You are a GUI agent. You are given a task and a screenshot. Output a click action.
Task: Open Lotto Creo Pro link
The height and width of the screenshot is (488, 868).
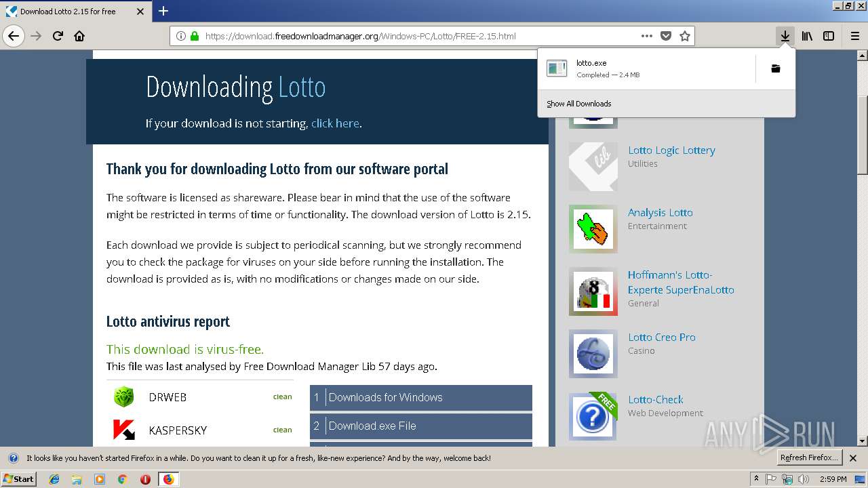(662, 338)
